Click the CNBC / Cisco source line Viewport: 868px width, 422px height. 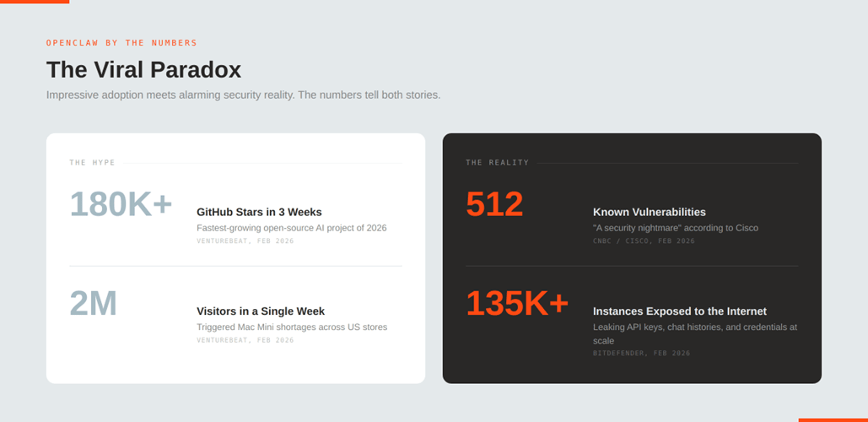(x=644, y=241)
